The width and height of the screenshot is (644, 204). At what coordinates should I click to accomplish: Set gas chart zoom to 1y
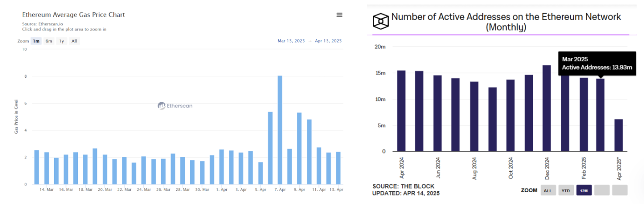[x=61, y=41]
